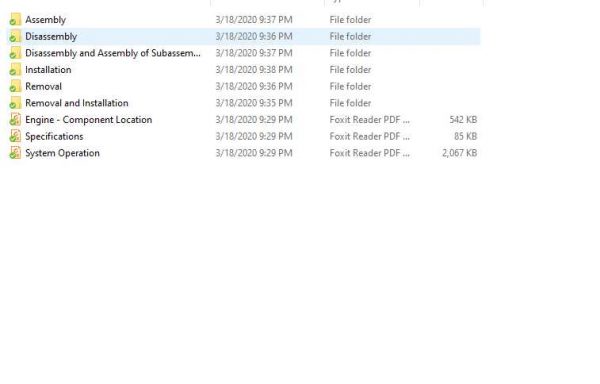Click the Assembly date 3/18/2020 9:37 PM
This screenshot has height=384, width=600.
(254, 20)
